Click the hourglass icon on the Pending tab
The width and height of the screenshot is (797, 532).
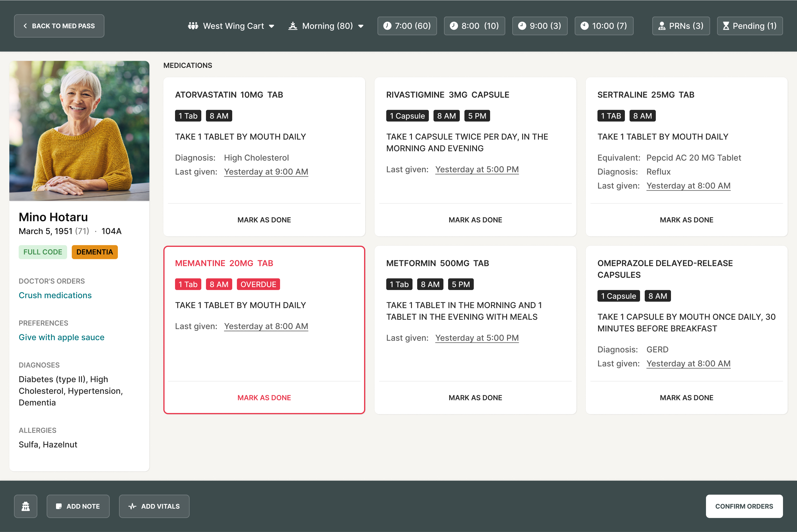pos(726,25)
